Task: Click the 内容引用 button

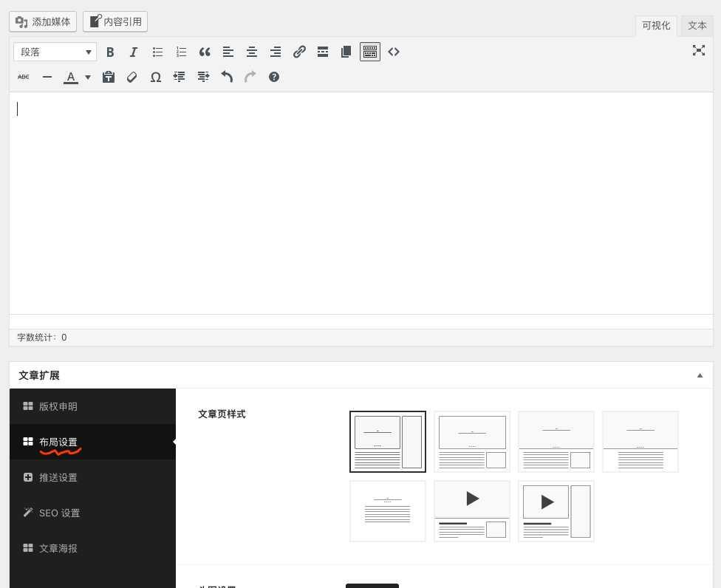Action: point(115,21)
